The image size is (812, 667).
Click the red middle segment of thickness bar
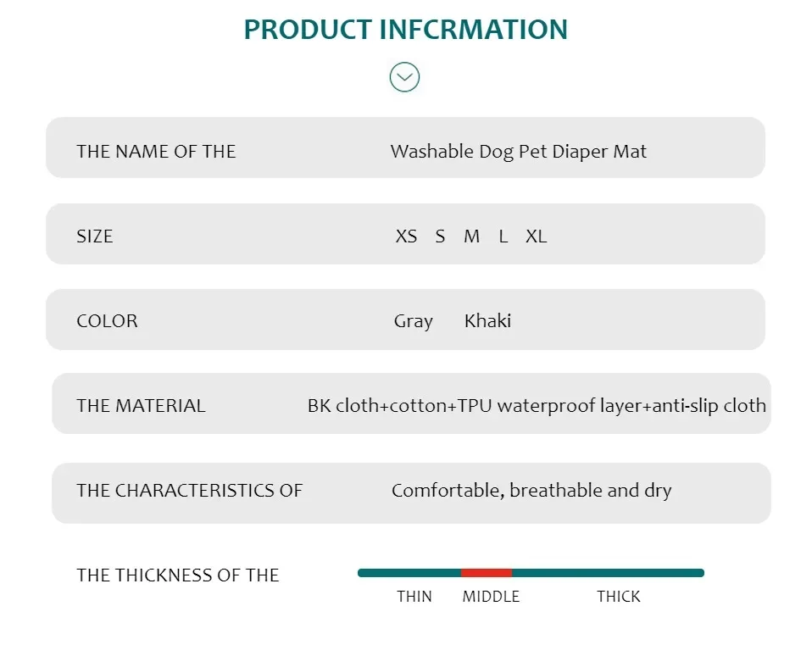[487, 573]
